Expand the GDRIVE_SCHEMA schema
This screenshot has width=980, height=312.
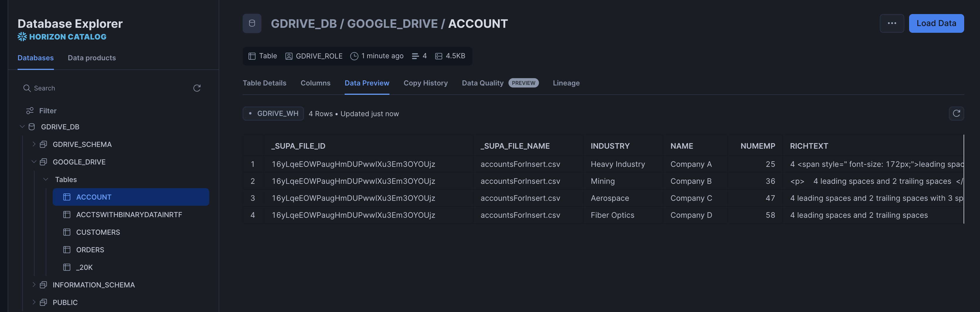[34, 144]
